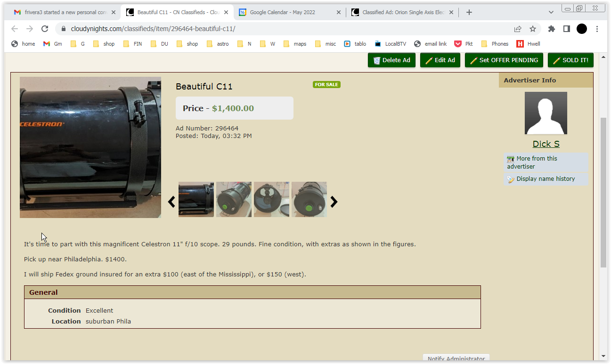
Task: Click the advertiser avatar image
Action: [546, 113]
